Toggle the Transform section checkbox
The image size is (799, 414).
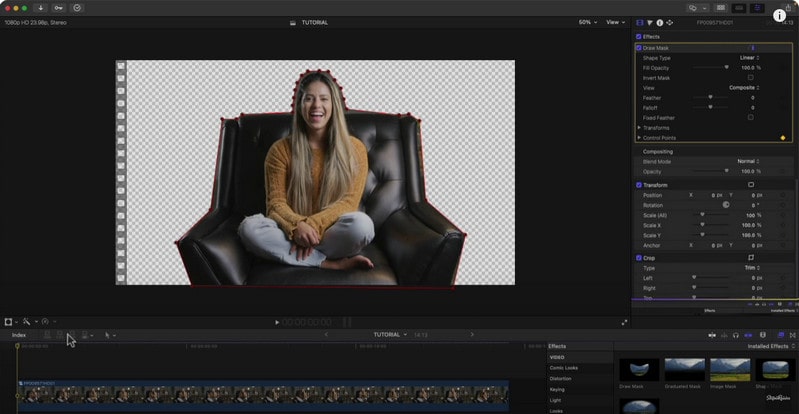638,185
